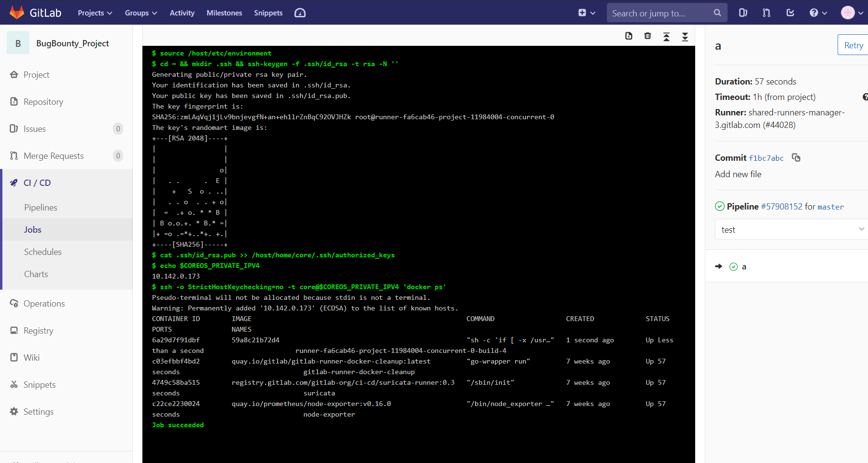Screen dimensions: 868x463
Task: Open the help menu dropdown
Action: coord(818,13)
